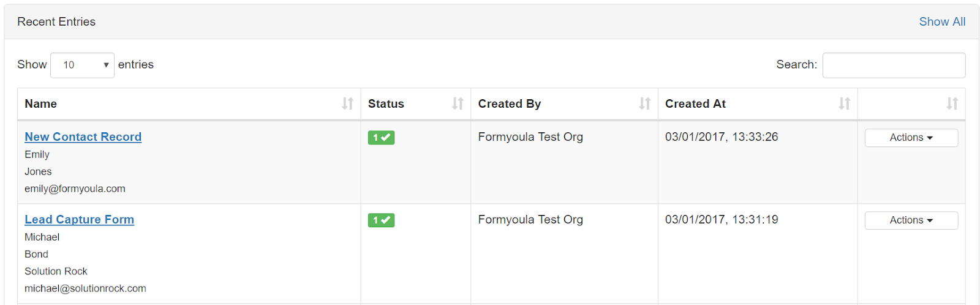Screen dimensions: 980x305
Task: Sort by Created At arrows icon
Action: coord(844,104)
